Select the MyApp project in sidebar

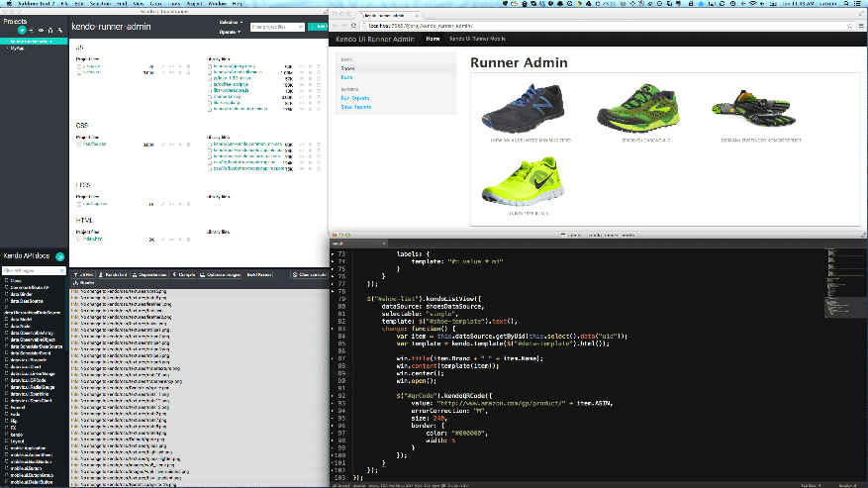[17, 49]
